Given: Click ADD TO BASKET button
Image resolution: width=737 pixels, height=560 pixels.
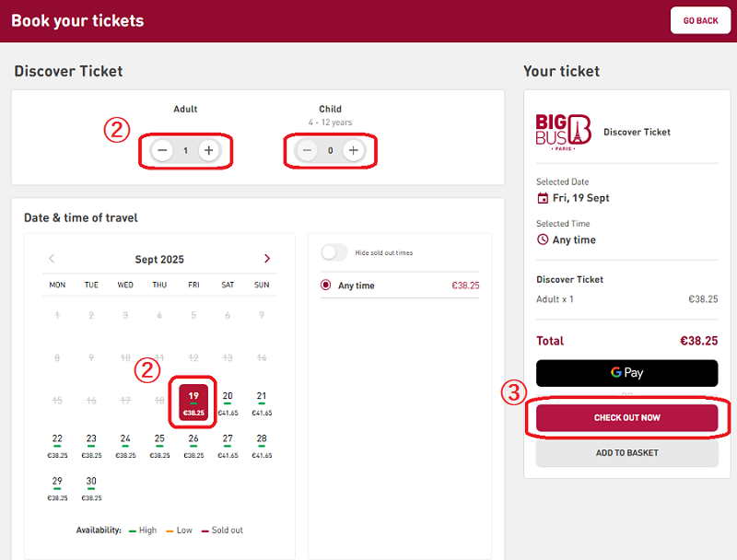Looking at the screenshot, I should point(626,453).
